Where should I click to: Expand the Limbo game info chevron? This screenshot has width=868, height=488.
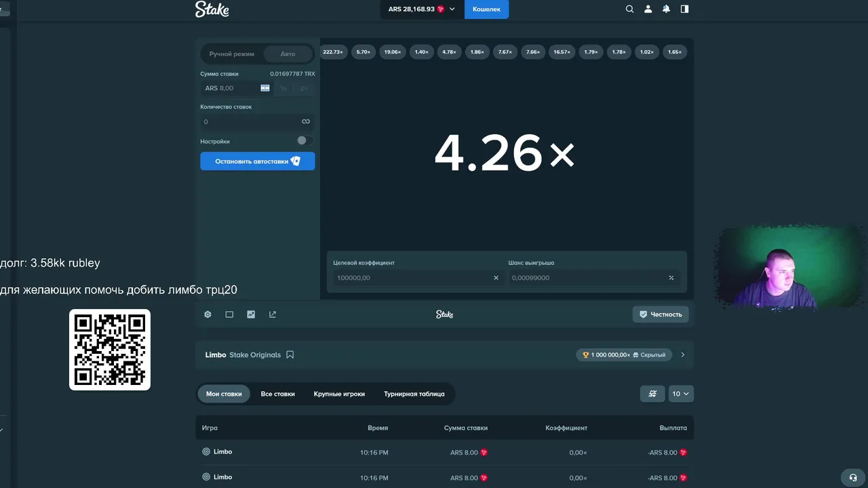pyautogui.click(x=683, y=354)
